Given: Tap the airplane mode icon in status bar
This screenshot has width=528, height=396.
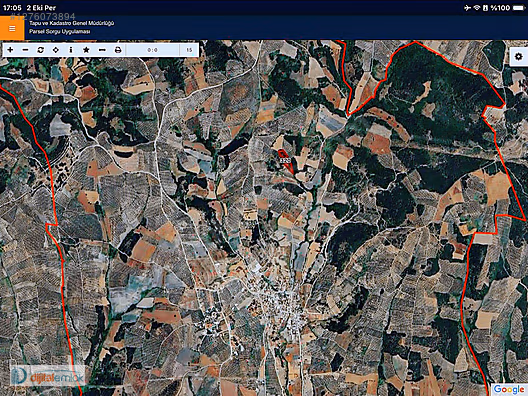Looking at the screenshot, I should click(467, 8).
